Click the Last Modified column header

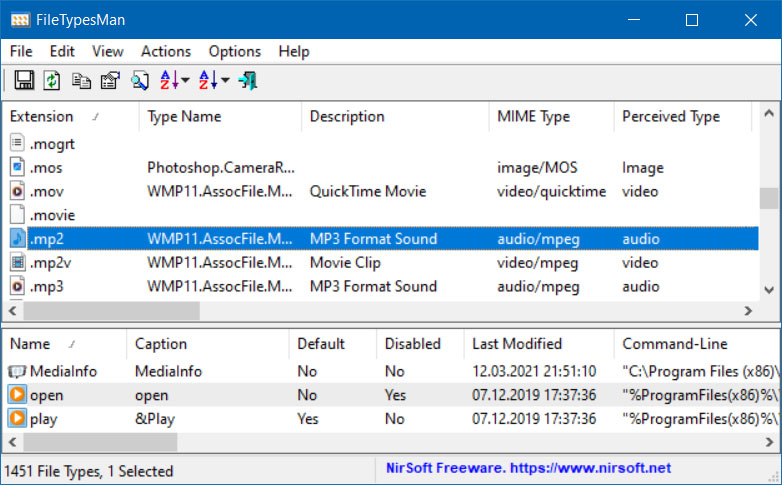coord(539,344)
